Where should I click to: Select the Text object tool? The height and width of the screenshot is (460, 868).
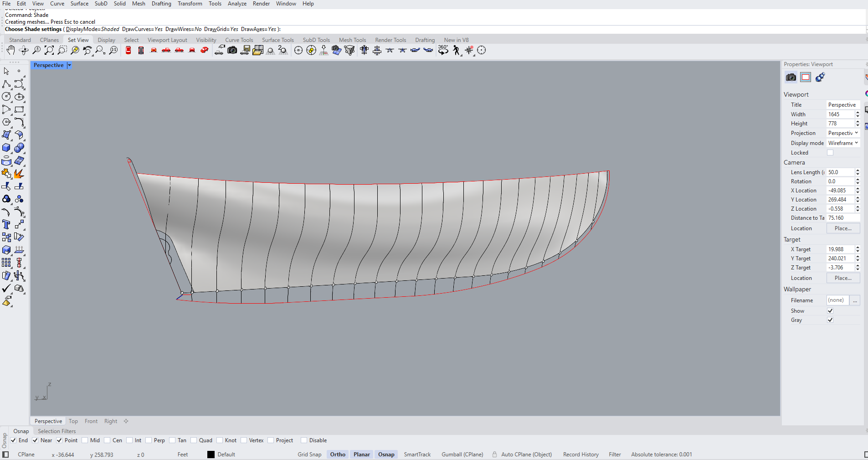click(x=6, y=224)
